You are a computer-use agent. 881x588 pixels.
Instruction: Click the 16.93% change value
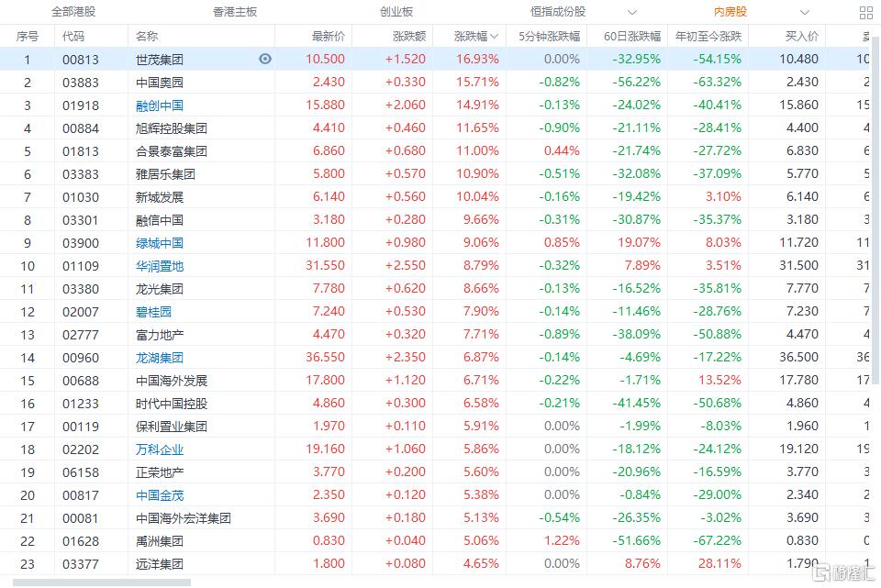point(477,59)
